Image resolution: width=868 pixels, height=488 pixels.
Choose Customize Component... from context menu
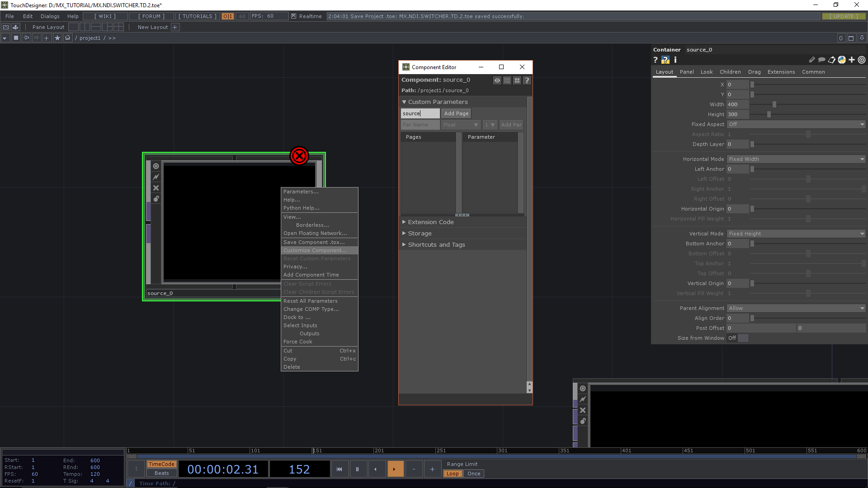pos(319,250)
